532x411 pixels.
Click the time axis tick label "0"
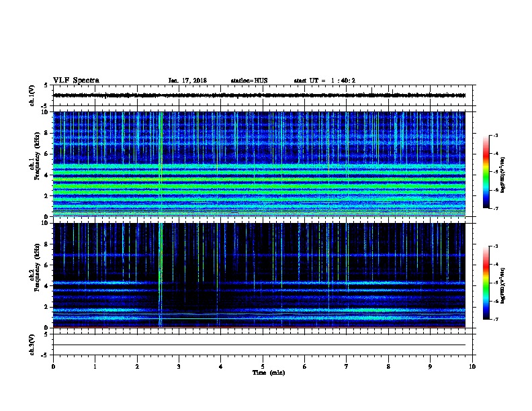[53, 367]
